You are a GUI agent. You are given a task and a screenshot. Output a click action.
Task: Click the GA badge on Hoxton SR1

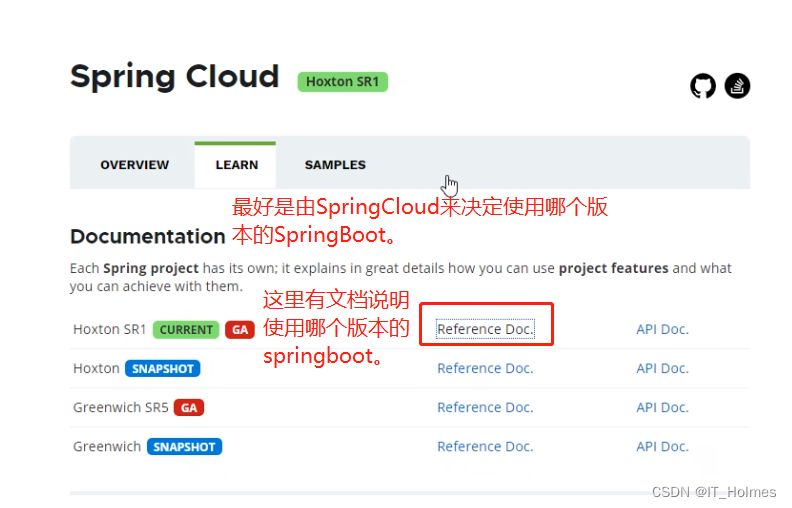tap(240, 330)
